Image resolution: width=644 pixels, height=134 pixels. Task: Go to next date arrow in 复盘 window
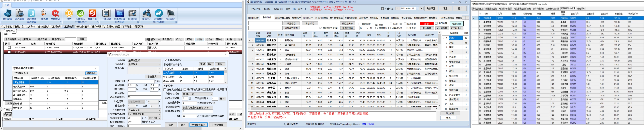(421, 8)
